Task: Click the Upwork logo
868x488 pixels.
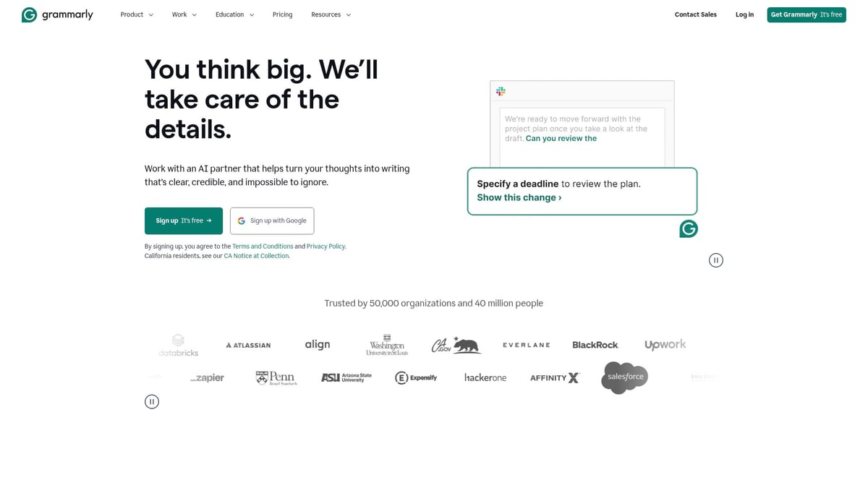Action: coord(665,344)
